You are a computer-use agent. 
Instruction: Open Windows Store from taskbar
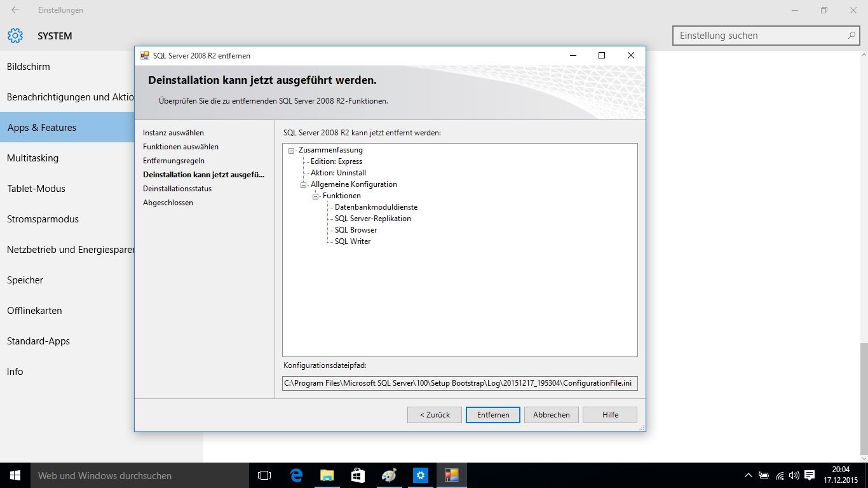[x=358, y=475]
